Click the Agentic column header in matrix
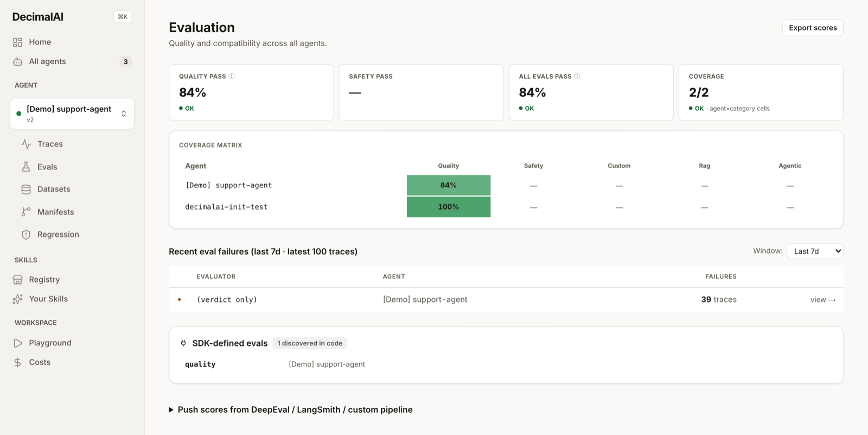This screenshot has height=435, width=868. 790,166
